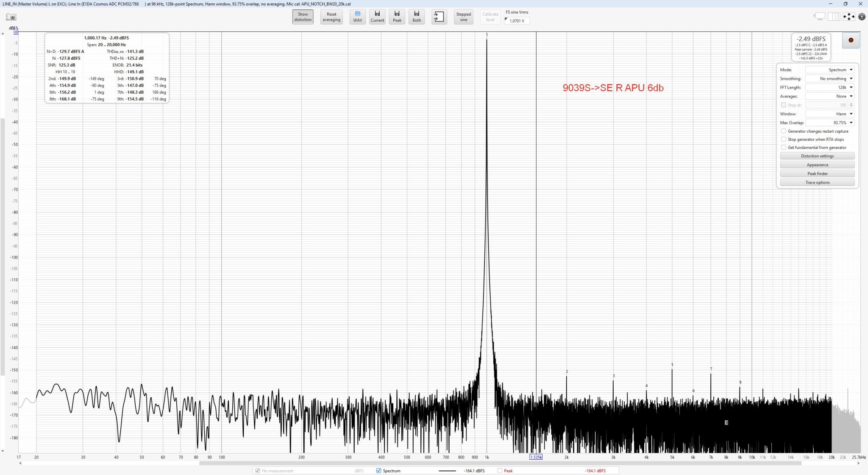Click the right arrow of horizontal scrollbar
This screenshot has width=868, height=475.
point(859,463)
